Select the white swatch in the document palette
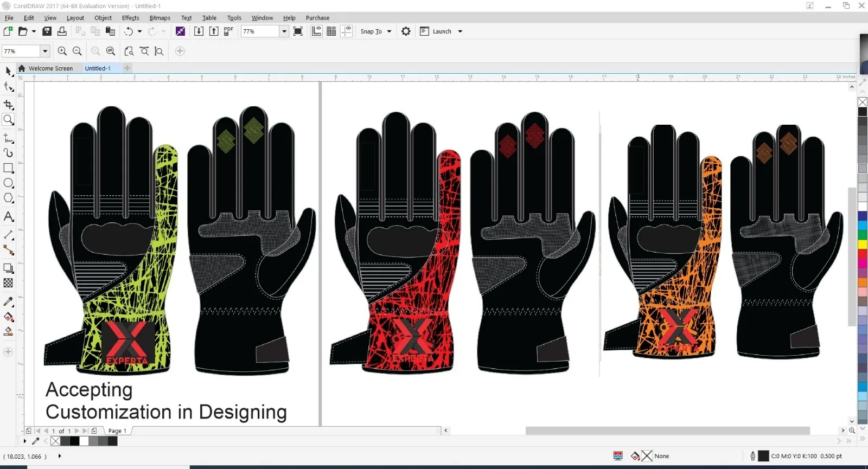This screenshot has height=469, width=868. pyautogui.click(x=84, y=441)
